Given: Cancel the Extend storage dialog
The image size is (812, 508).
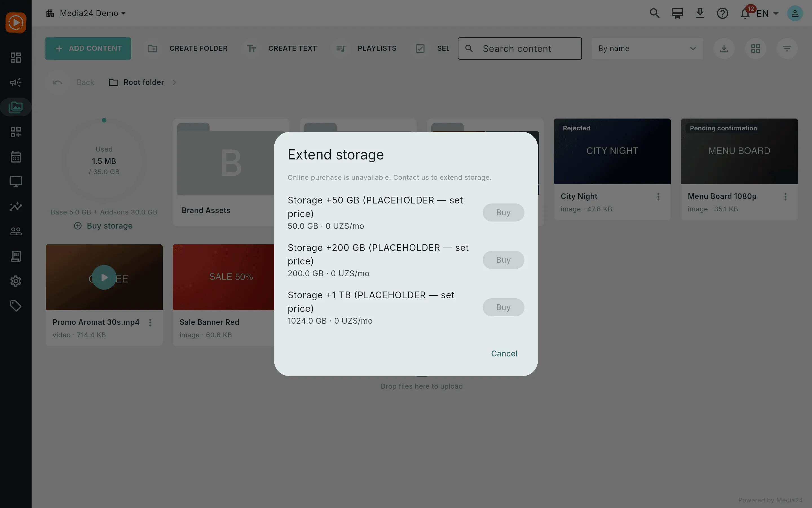Looking at the screenshot, I should (504, 354).
